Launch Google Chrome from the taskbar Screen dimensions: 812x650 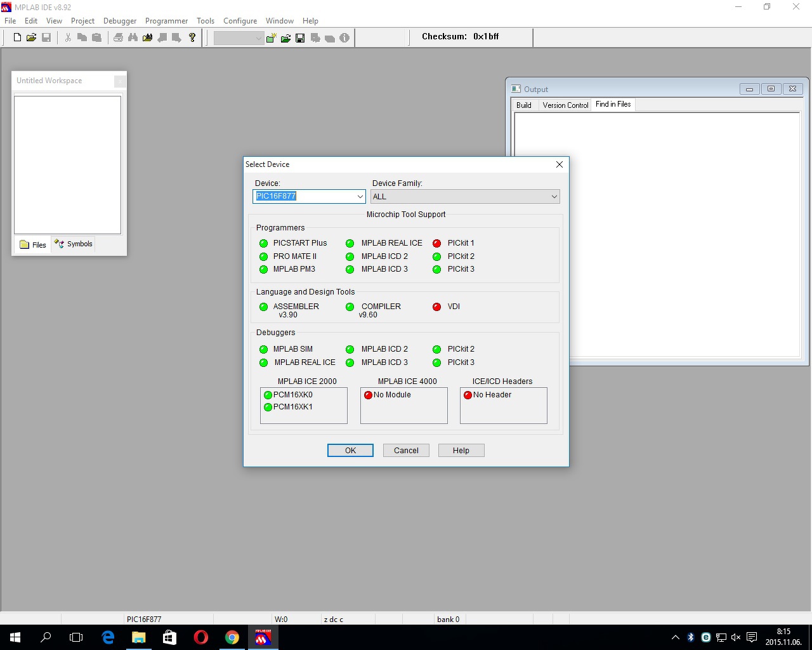[x=232, y=637]
